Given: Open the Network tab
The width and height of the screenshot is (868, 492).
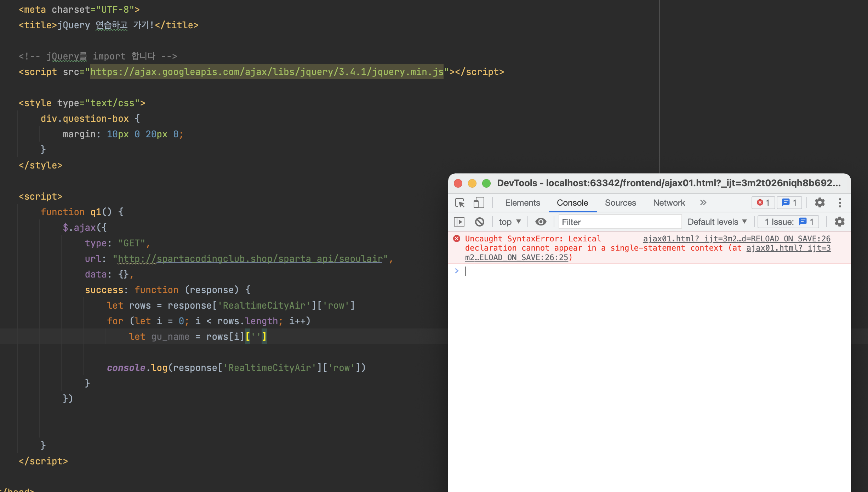Looking at the screenshot, I should coord(669,203).
